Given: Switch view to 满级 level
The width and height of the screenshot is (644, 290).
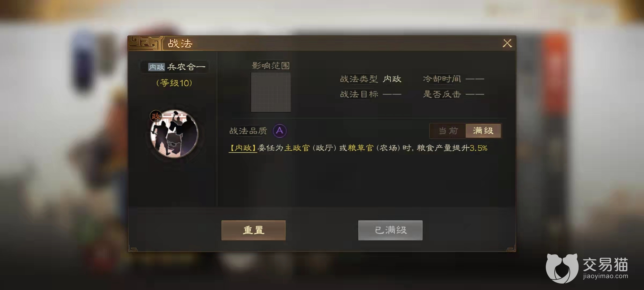Looking at the screenshot, I should point(483,131).
